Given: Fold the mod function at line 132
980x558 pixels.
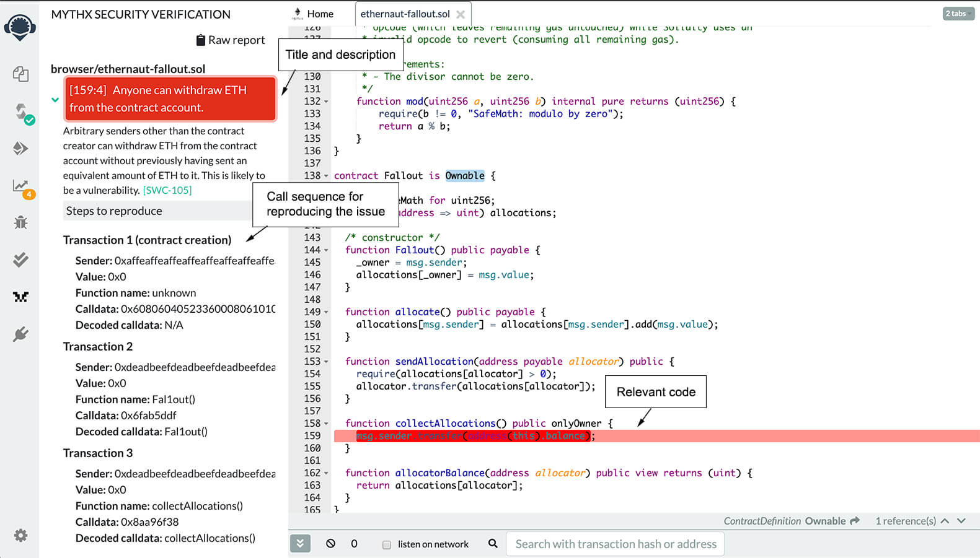Looking at the screenshot, I should pyautogui.click(x=326, y=102).
